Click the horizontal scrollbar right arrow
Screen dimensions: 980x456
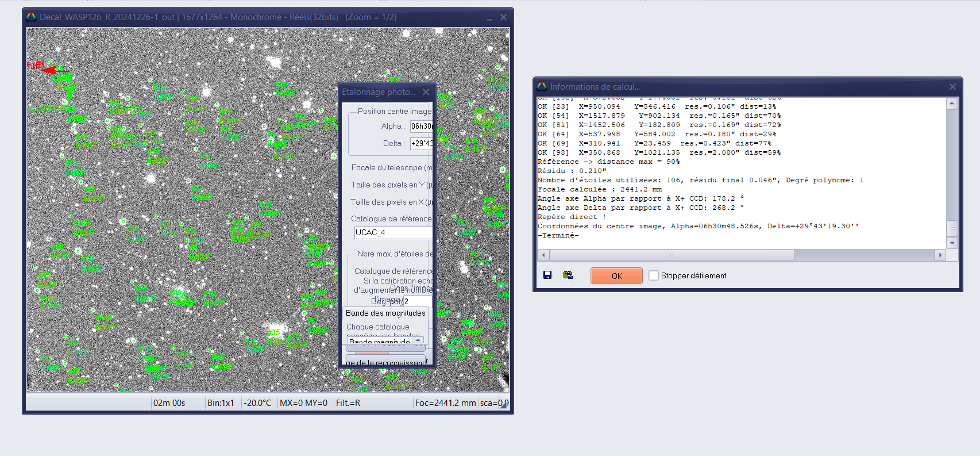pos(940,255)
